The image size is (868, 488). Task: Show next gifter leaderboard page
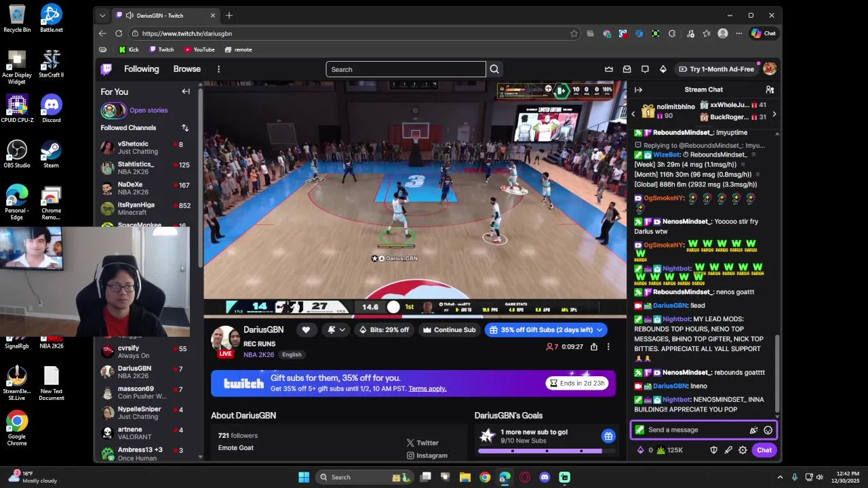(x=774, y=114)
